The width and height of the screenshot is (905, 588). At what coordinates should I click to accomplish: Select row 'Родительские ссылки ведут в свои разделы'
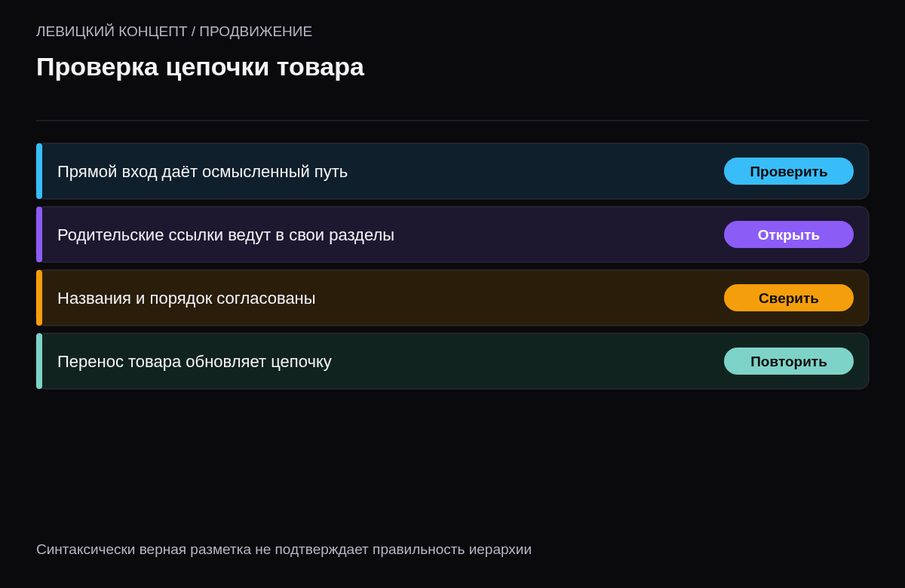pyautogui.click(x=452, y=234)
